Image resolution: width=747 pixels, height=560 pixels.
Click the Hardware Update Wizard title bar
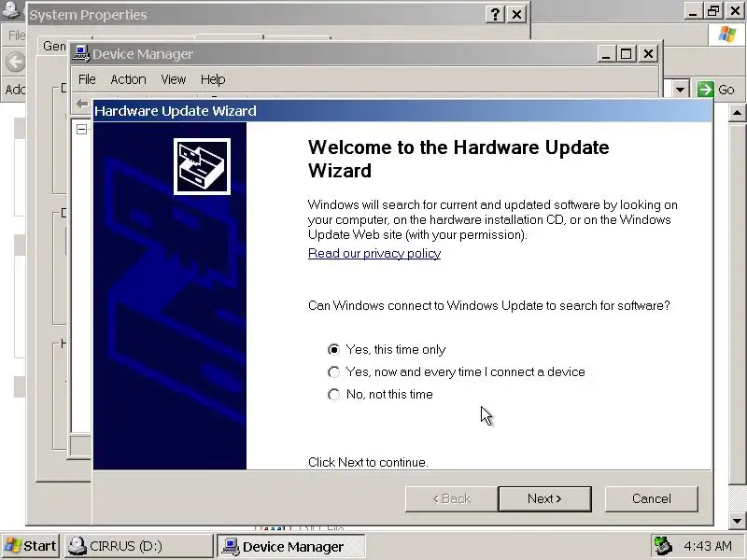tap(402, 111)
